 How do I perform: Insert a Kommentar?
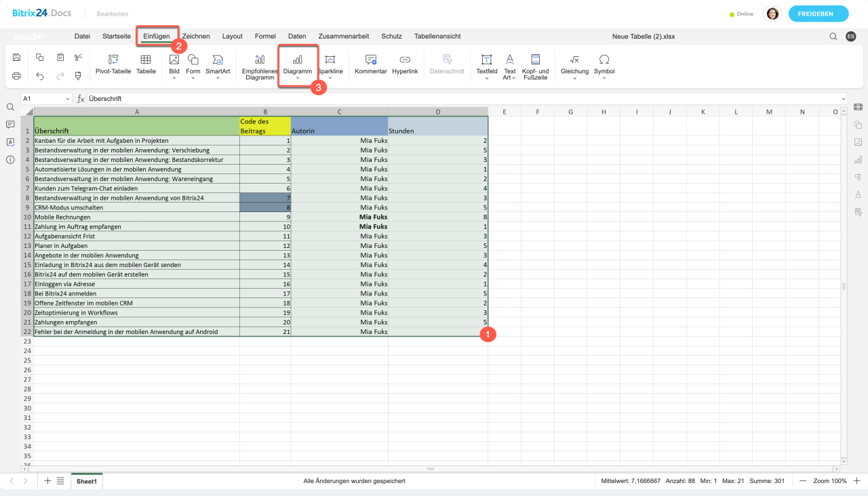pyautogui.click(x=370, y=64)
